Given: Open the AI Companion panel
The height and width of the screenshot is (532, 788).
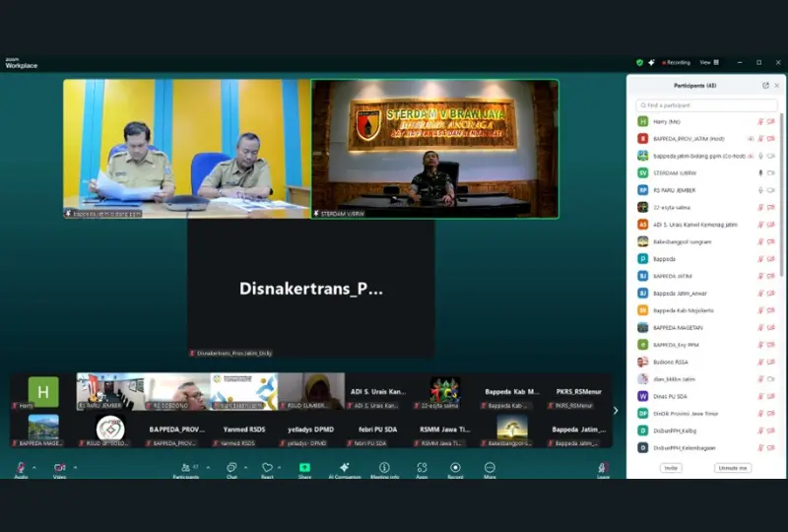Looking at the screenshot, I should (344, 468).
